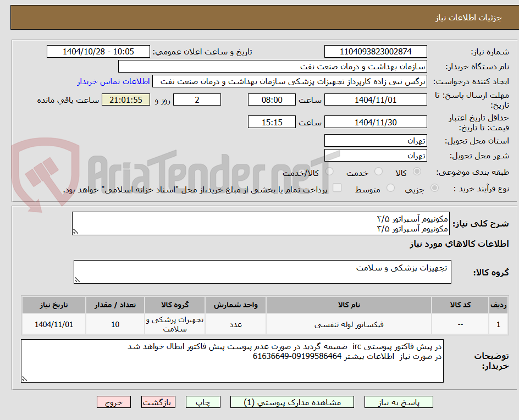Click resize handle of گروه کالا box
The image size is (519, 420).
tap(77, 280)
